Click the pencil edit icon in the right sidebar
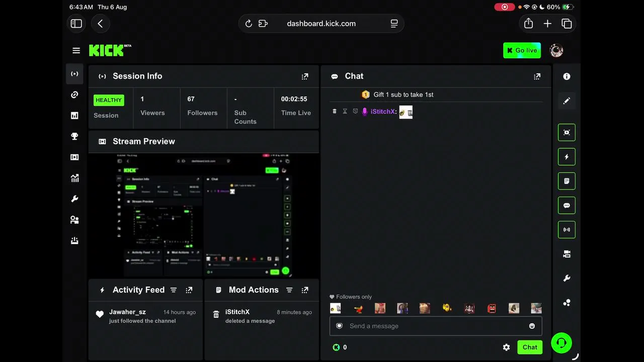Screen dimensions: 644x362 [x=567, y=101]
